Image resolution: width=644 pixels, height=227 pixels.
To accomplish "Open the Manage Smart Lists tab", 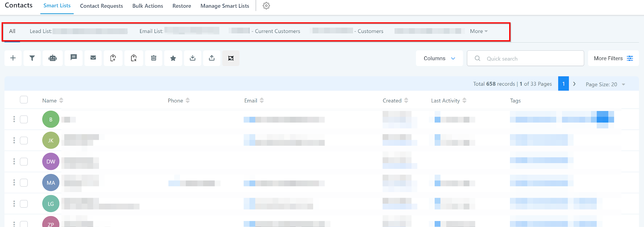I will coord(225,6).
